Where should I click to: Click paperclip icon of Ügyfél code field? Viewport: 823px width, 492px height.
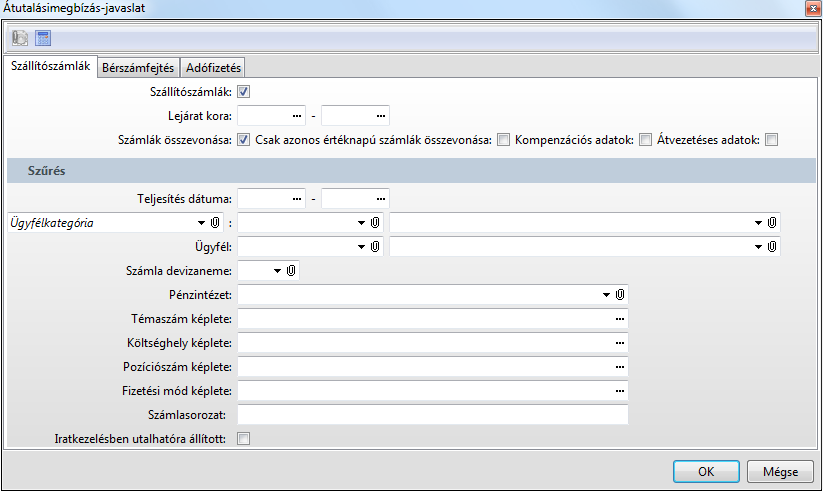[x=375, y=247]
